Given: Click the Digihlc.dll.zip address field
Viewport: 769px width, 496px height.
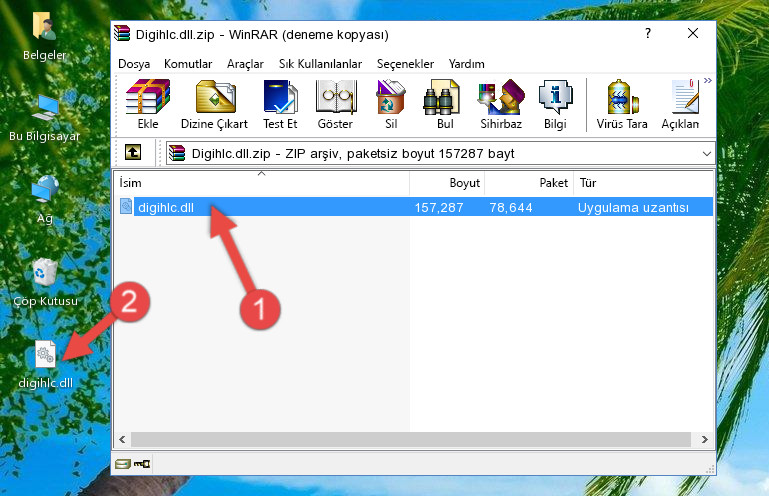Looking at the screenshot, I should (x=440, y=154).
